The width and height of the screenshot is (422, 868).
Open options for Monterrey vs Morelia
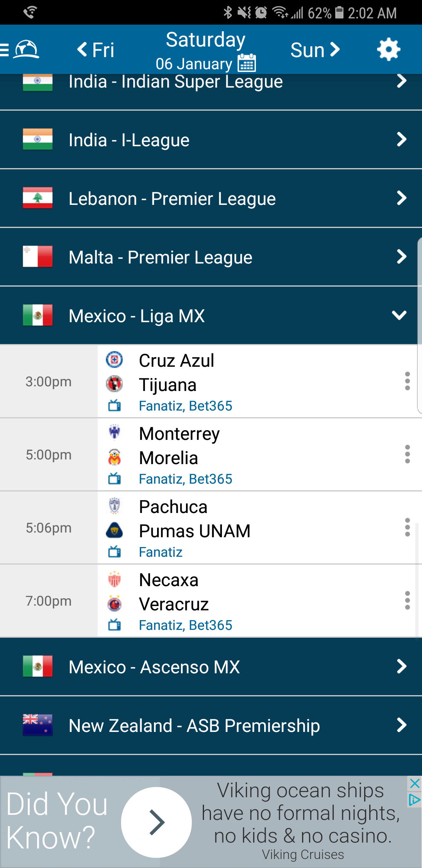point(407,454)
